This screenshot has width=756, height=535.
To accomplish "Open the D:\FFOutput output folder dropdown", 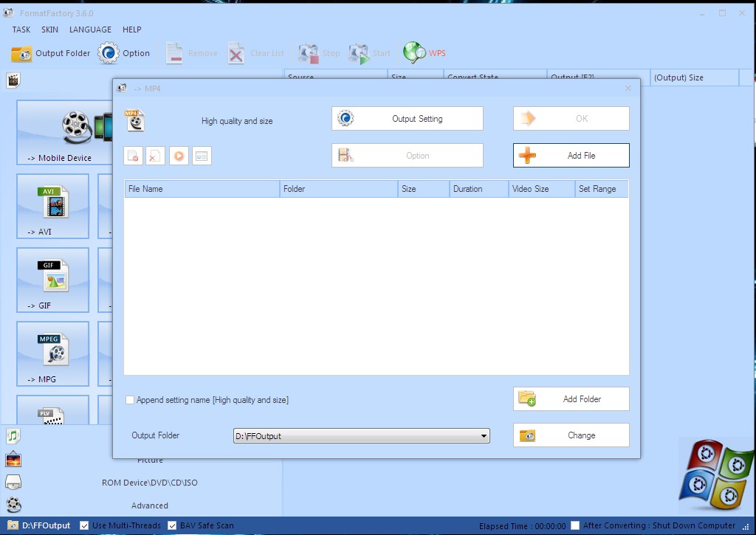I will [x=362, y=435].
